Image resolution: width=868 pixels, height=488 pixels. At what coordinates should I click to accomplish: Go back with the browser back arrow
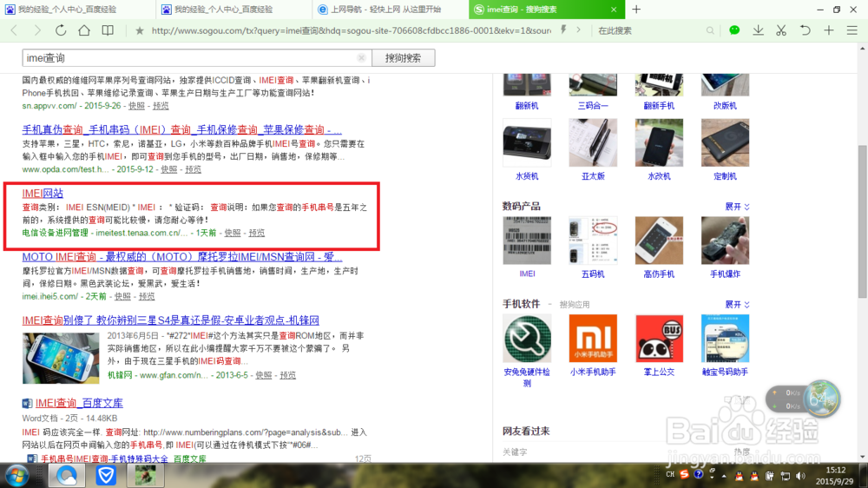point(15,30)
